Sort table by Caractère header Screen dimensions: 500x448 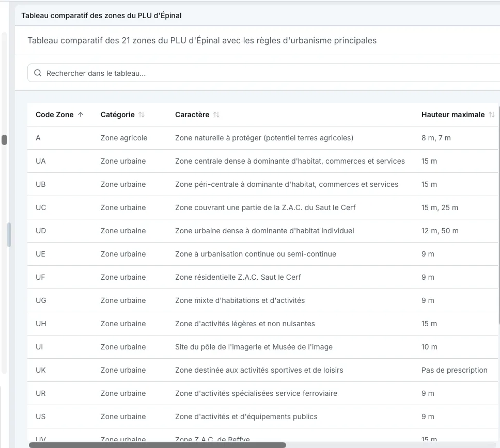point(192,115)
